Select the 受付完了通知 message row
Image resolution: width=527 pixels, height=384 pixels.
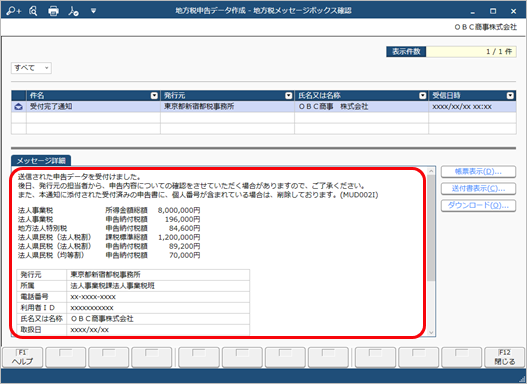tap(264, 107)
